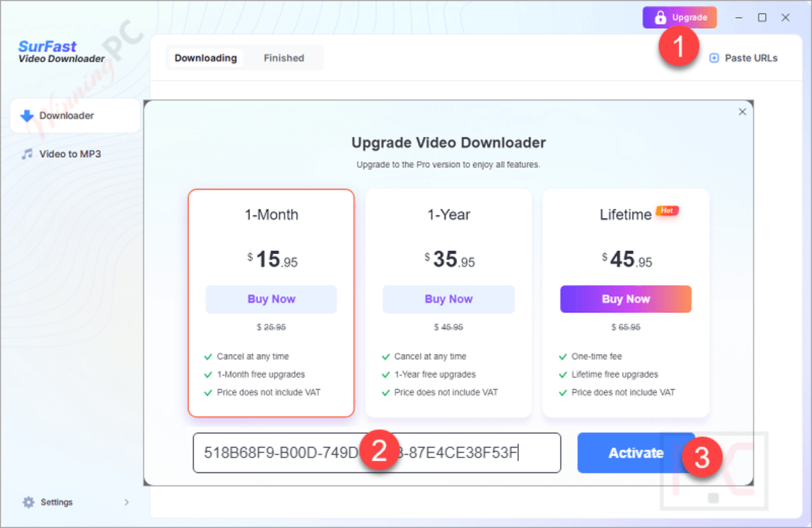
Task: Click the Activate button
Action: point(636,453)
